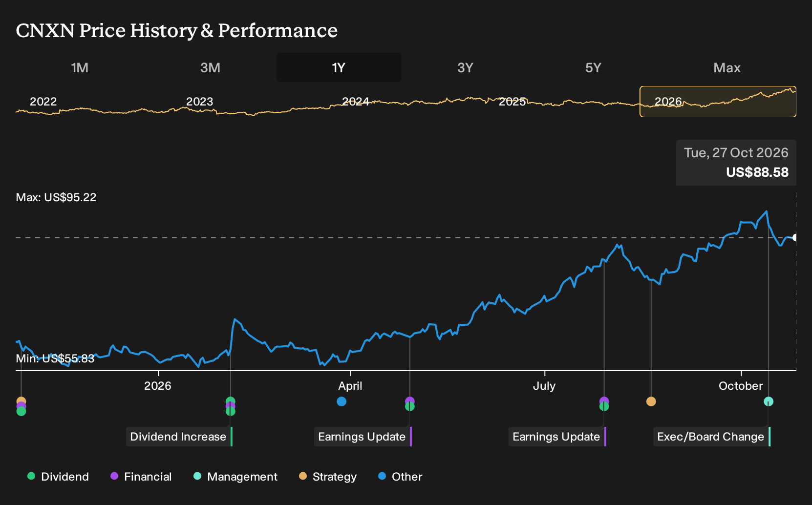
Task: Jump to 2025 in the overview sparkline
Action: point(512,102)
